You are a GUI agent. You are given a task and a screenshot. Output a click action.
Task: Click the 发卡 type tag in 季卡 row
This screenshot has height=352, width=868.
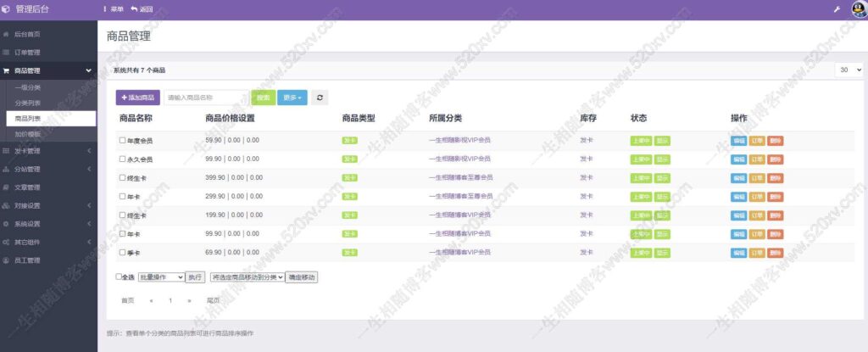pyautogui.click(x=350, y=253)
